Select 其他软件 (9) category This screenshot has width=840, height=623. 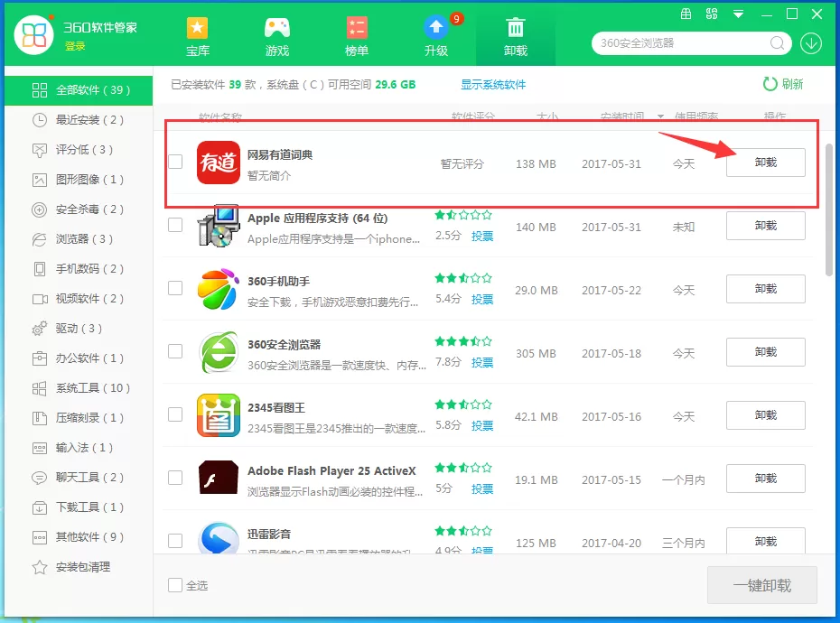tap(79, 536)
